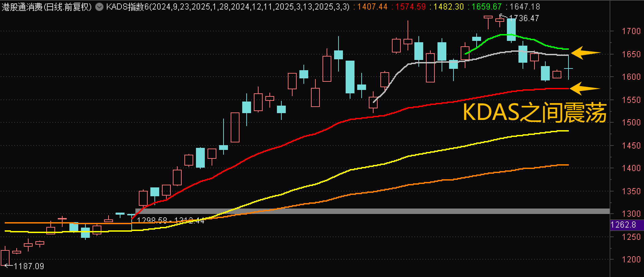Click the low price marker 1187.09
The width and height of the screenshot is (644, 277).
tap(29, 266)
